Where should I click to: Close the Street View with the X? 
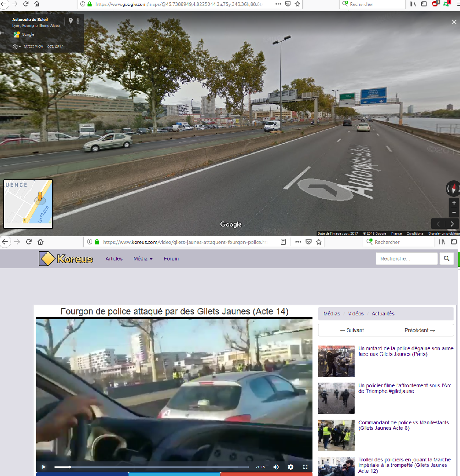[x=454, y=22]
